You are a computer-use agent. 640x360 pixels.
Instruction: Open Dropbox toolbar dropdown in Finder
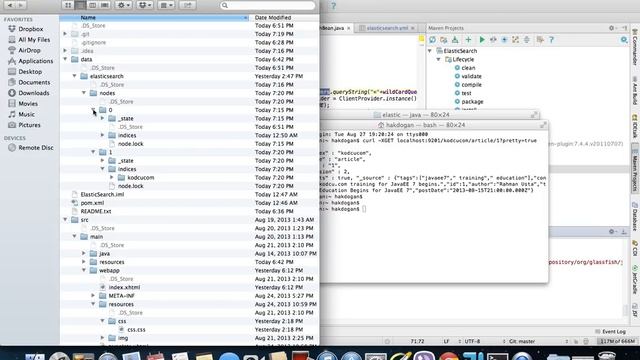point(145,5)
